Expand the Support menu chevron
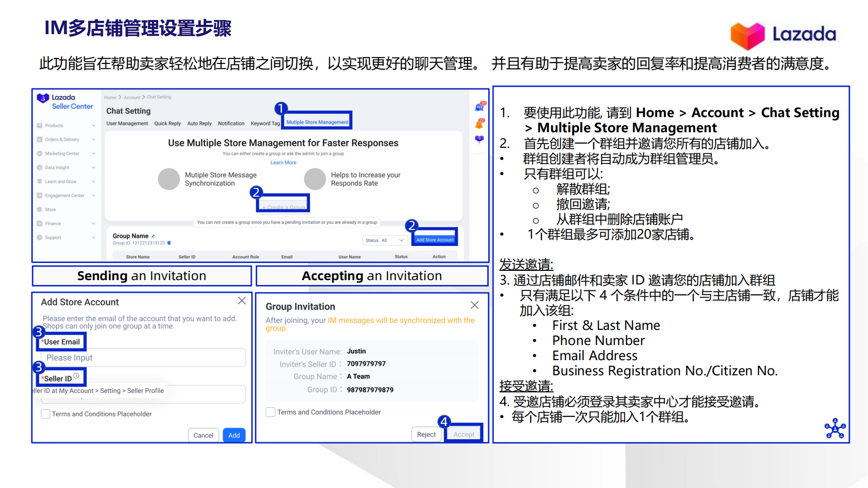The image size is (868, 488). (93, 238)
